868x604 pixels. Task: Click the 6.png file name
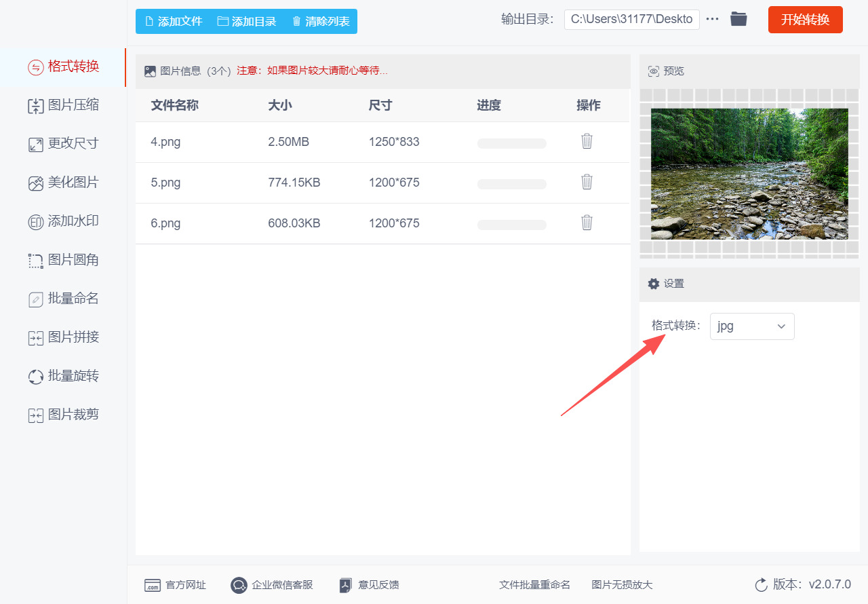coord(165,223)
